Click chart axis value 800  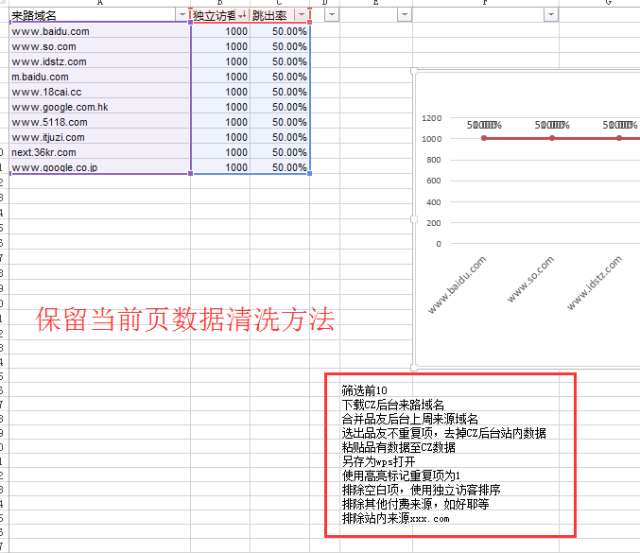point(434,160)
